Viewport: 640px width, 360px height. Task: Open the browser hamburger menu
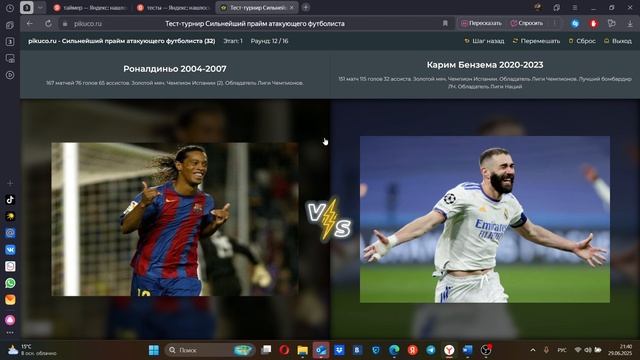point(574,7)
